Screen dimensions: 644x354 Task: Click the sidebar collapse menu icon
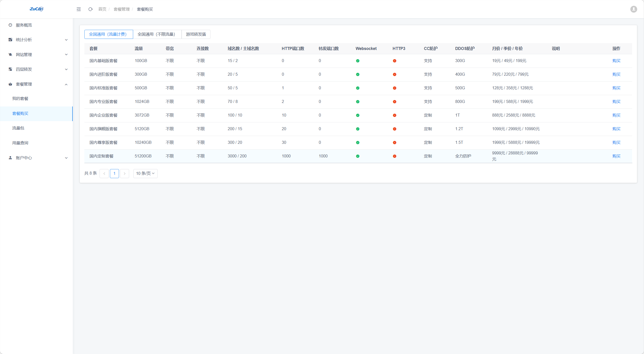click(79, 9)
